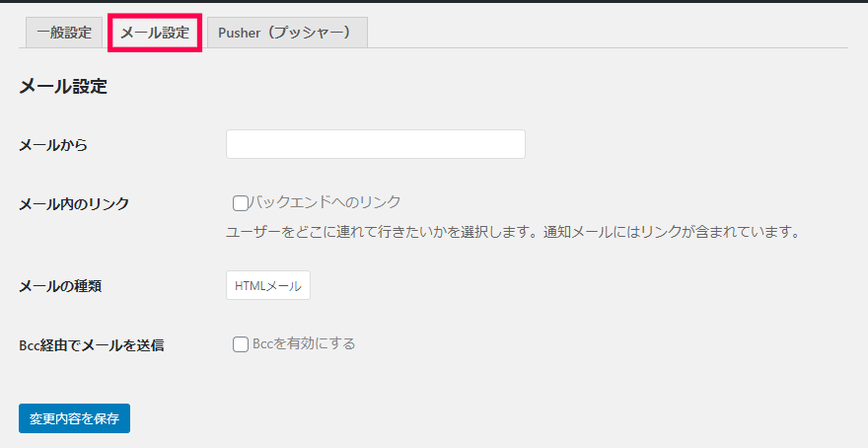Click the Bcc経由でメールを送信 label
Image resolution: width=868 pixels, height=448 pixels.
point(92,345)
